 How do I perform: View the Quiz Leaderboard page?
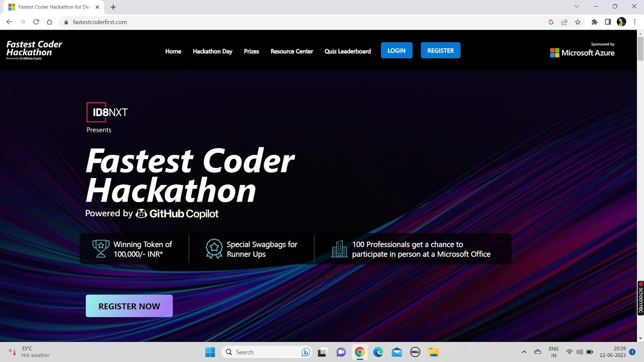(x=348, y=51)
